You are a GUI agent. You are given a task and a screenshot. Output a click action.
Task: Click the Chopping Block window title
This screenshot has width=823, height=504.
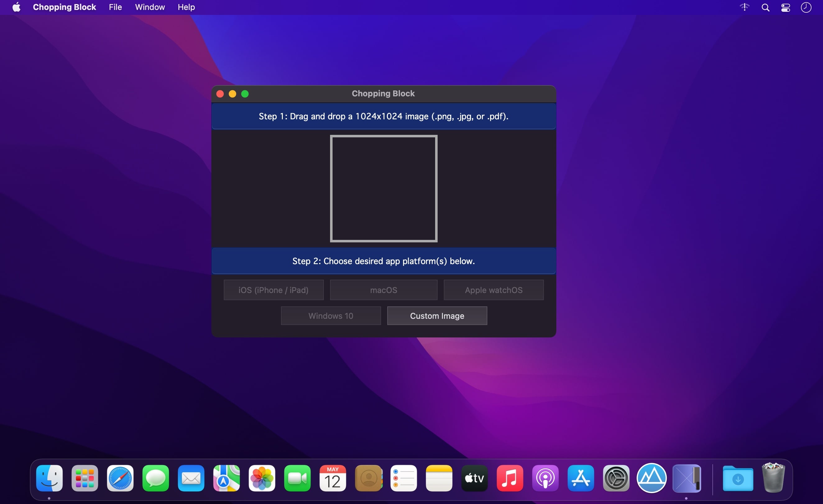(383, 94)
